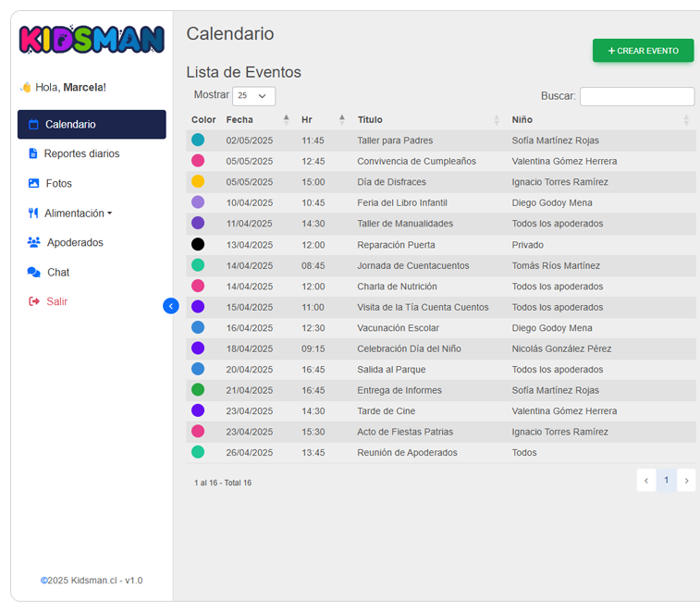Screen dimensions: 700x611
Task: Sort the table by Fecha
Action: [257, 119]
